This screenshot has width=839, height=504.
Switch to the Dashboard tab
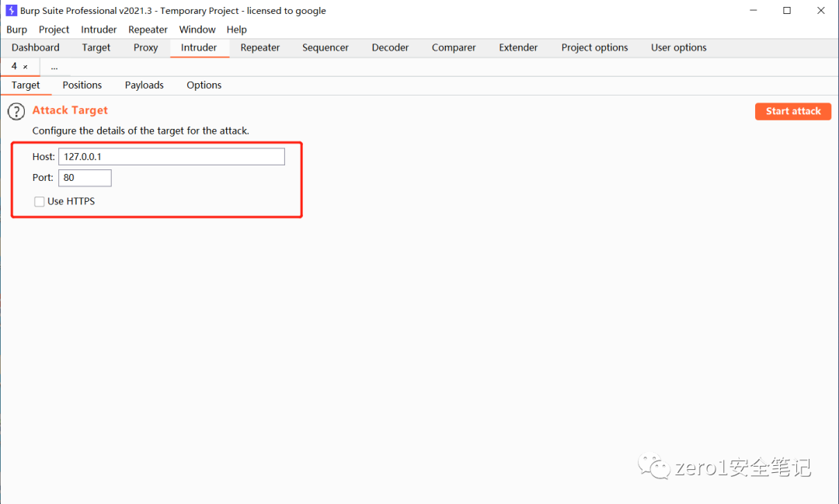click(35, 47)
